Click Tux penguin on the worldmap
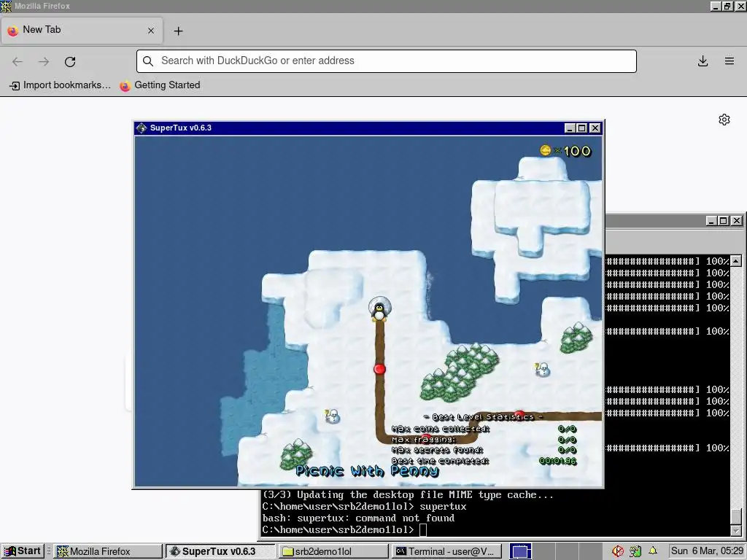 tap(379, 311)
